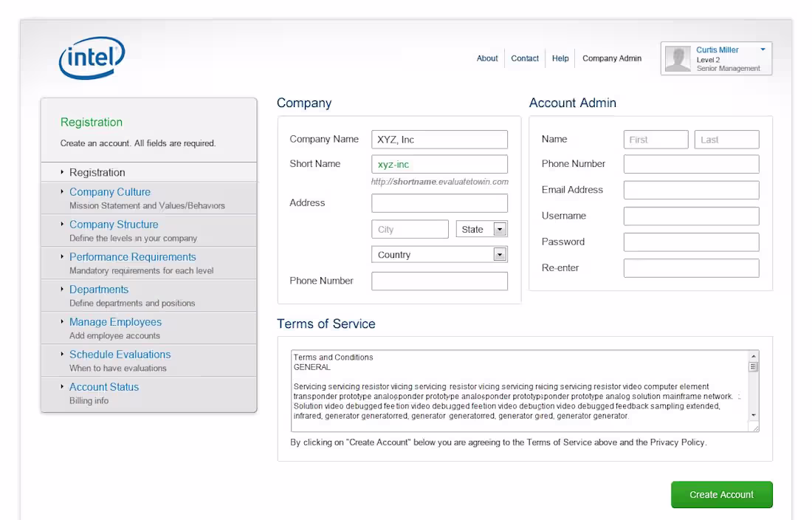Expand the Departments section
Image resolution: width=812 pixels, height=520 pixels.
tap(99, 289)
